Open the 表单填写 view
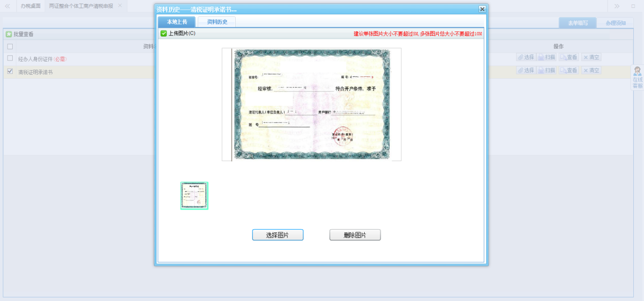 [x=577, y=23]
